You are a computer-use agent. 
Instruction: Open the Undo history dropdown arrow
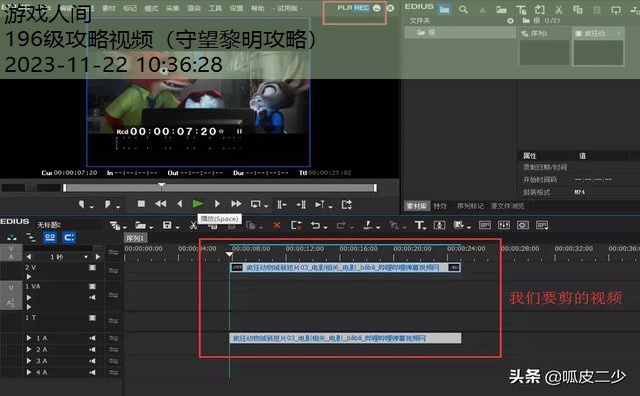325,227
